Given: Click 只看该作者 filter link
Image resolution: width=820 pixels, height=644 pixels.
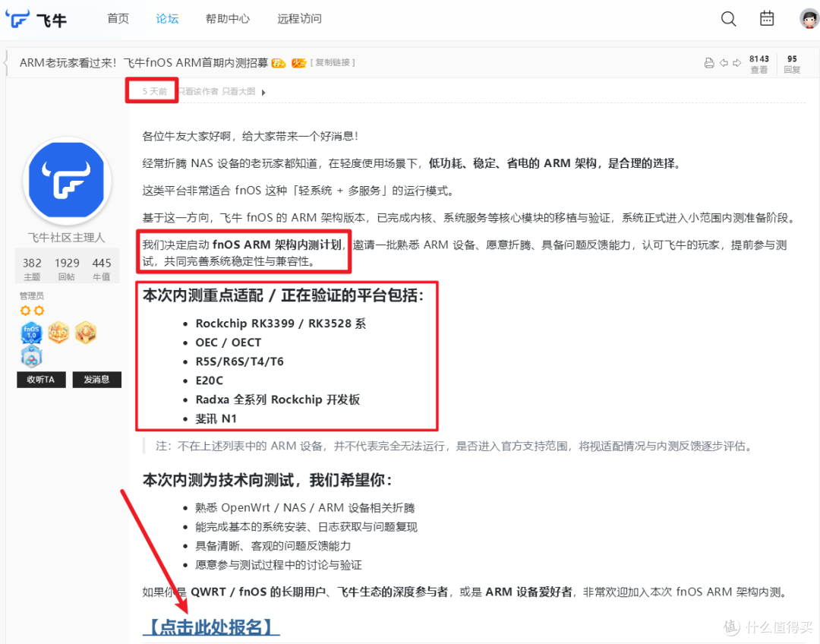Looking at the screenshot, I should 198,92.
